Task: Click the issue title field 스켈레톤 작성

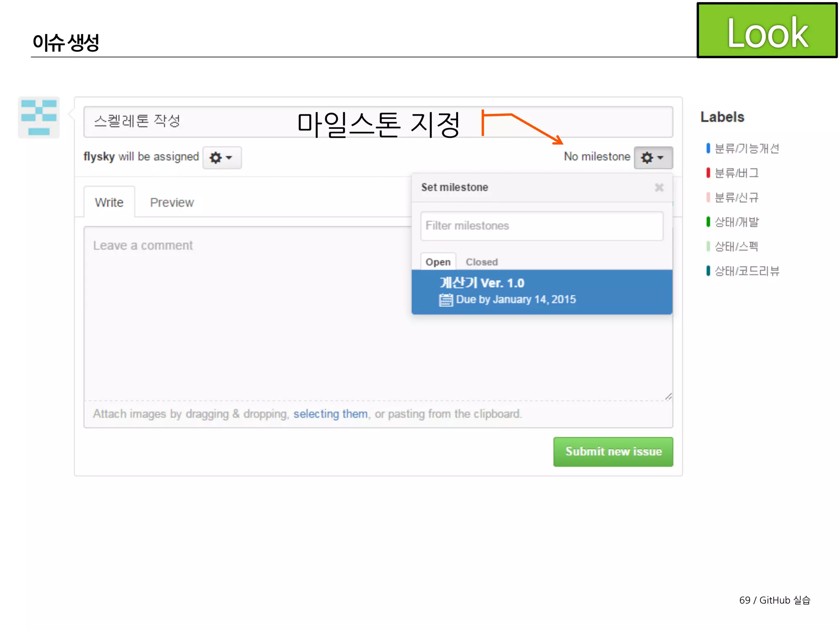Action: tap(378, 122)
